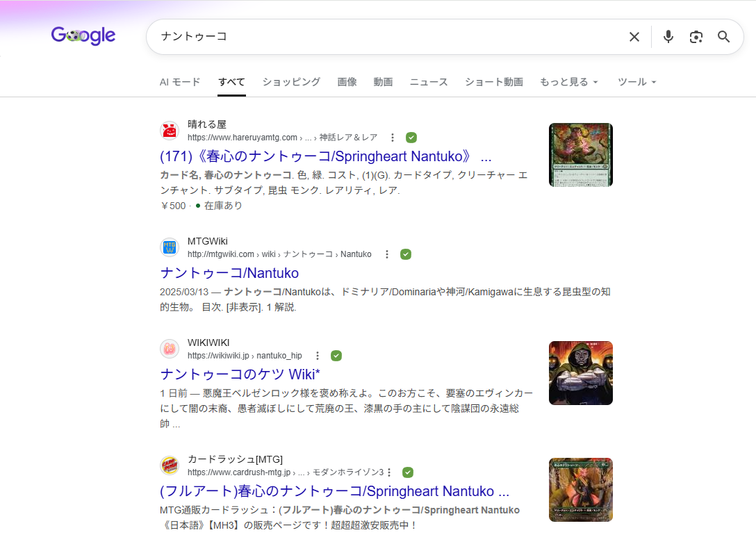Click green check badge on MTGWiki result
The height and width of the screenshot is (544, 756).
point(406,255)
